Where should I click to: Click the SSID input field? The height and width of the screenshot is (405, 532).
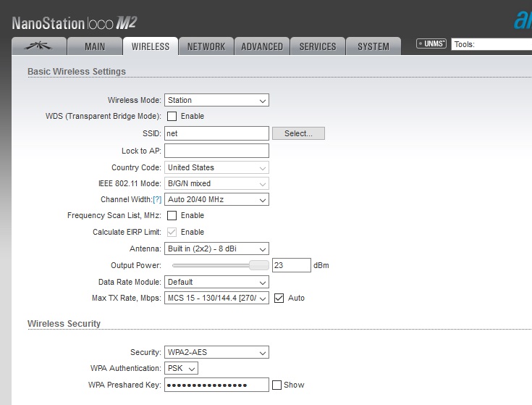(217, 133)
